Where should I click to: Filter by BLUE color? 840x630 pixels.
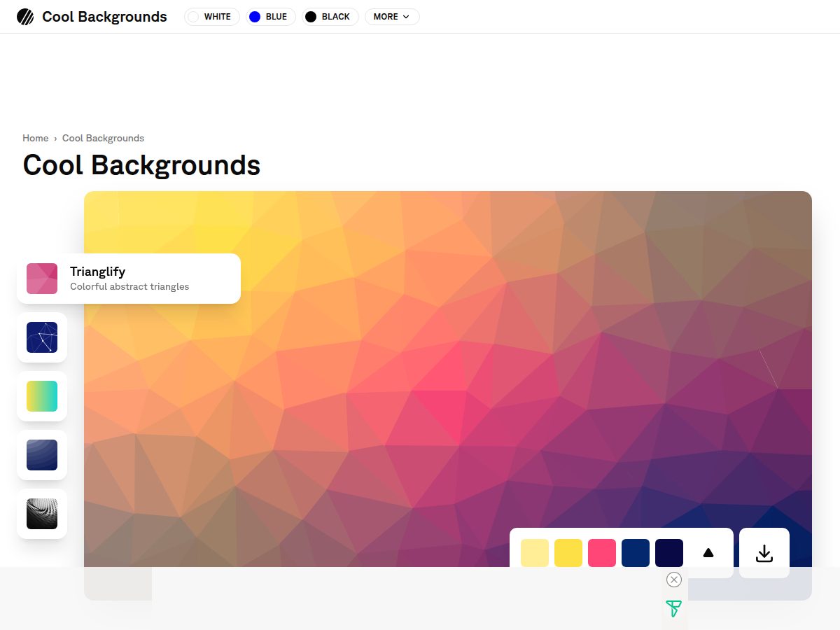[x=271, y=17]
